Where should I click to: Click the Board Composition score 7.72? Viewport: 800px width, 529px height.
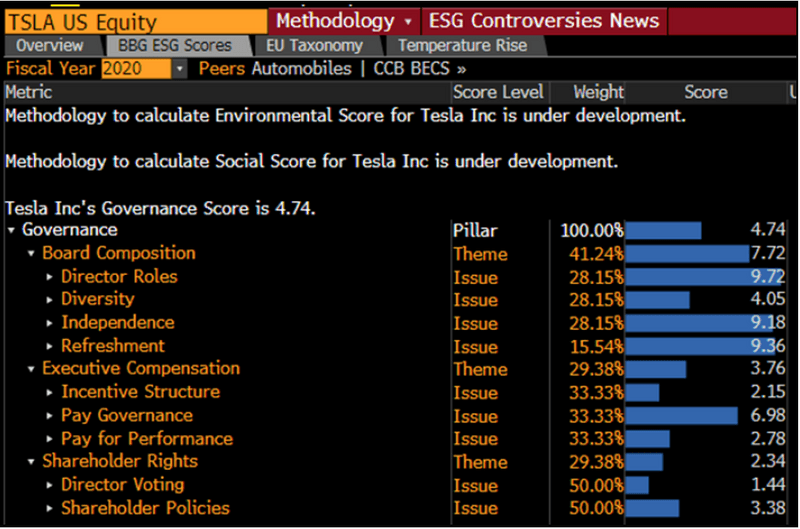pyautogui.click(x=767, y=253)
